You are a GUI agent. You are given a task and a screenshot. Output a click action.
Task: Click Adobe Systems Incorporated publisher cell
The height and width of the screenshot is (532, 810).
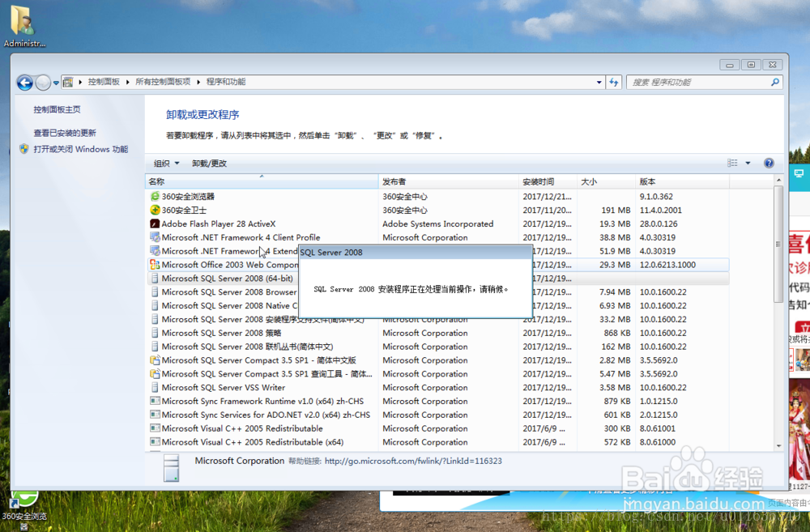coord(437,223)
